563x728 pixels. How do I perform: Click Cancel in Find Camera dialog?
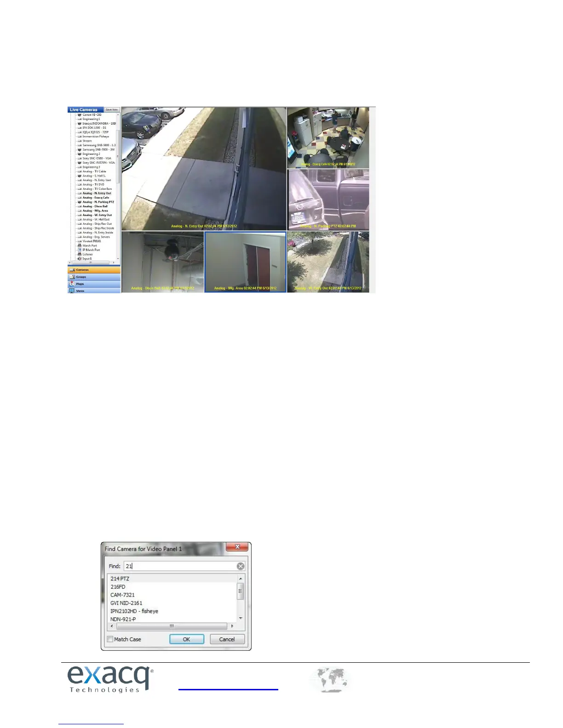pos(227,639)
